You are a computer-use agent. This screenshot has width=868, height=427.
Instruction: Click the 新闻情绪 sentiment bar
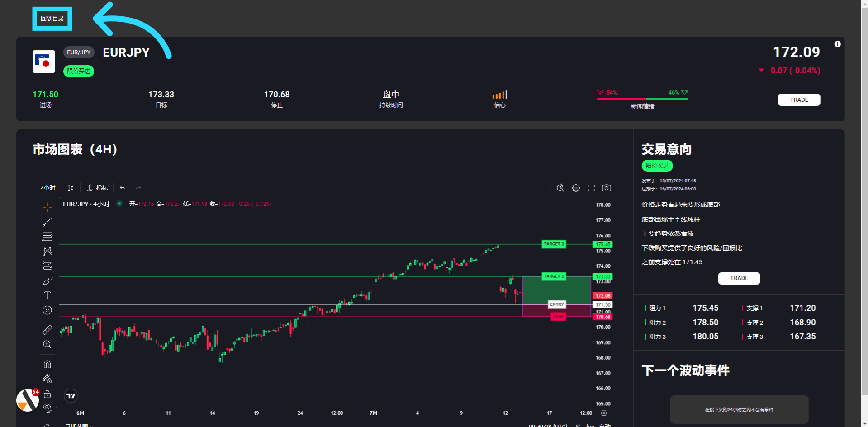coord(642,99)
